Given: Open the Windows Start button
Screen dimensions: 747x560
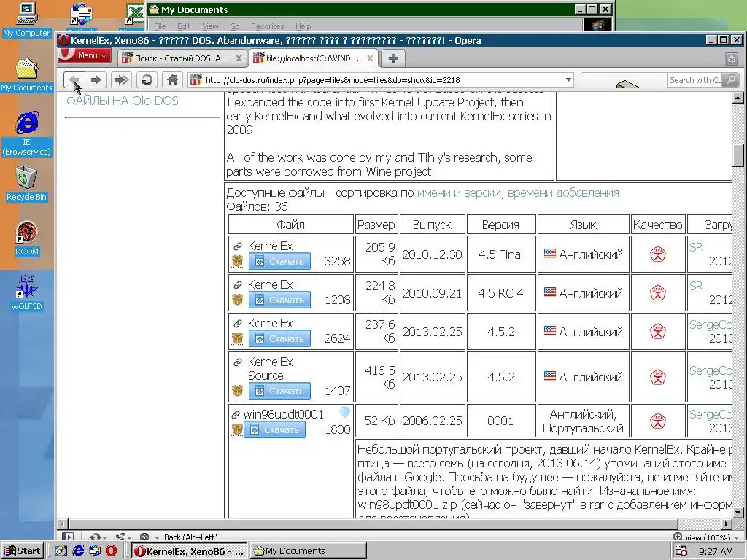Looking at the screenshot, I should (x=23, y=551).
